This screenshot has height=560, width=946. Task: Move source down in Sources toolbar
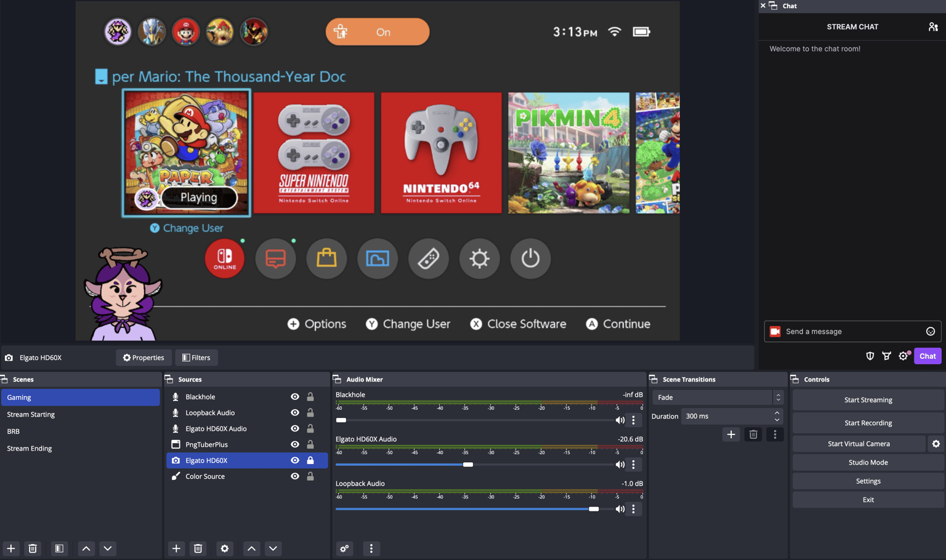[x=273, y=548]
